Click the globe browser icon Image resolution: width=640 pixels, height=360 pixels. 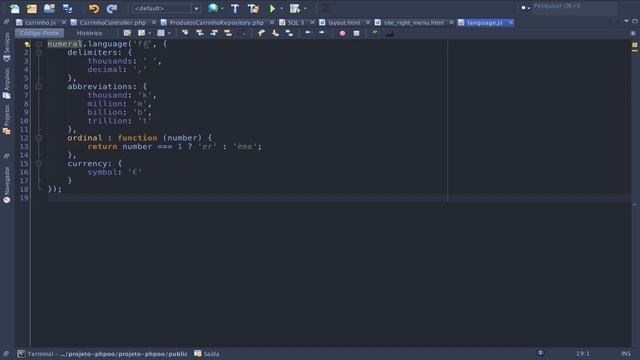213,8
